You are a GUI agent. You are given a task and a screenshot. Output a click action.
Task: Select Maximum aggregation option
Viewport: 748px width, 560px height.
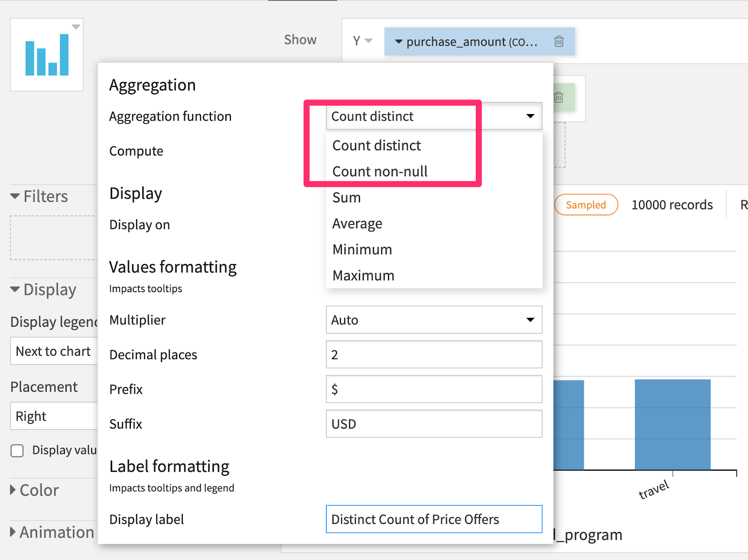tap(363, 276)
